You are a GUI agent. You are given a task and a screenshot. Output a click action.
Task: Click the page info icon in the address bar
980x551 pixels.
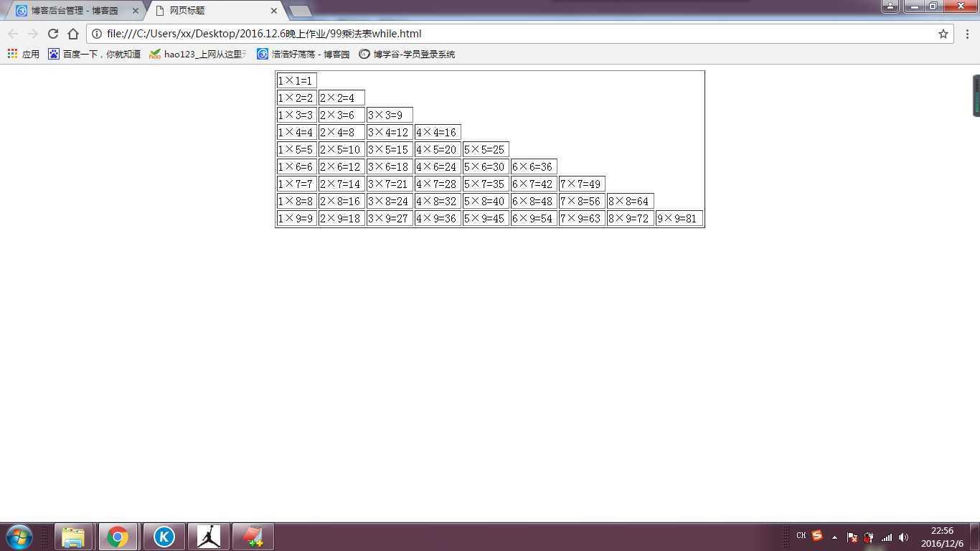click(x=97, y=34)
